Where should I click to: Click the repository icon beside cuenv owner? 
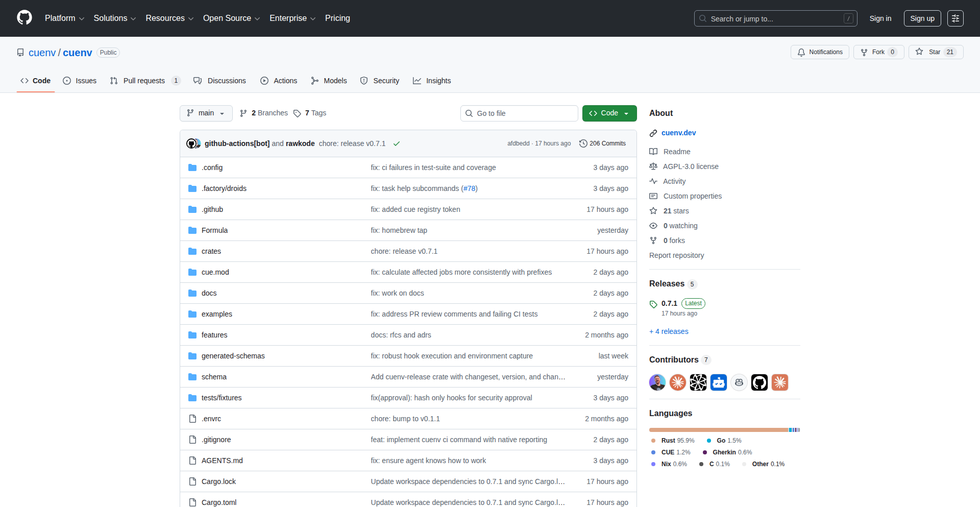coord(20,53)
